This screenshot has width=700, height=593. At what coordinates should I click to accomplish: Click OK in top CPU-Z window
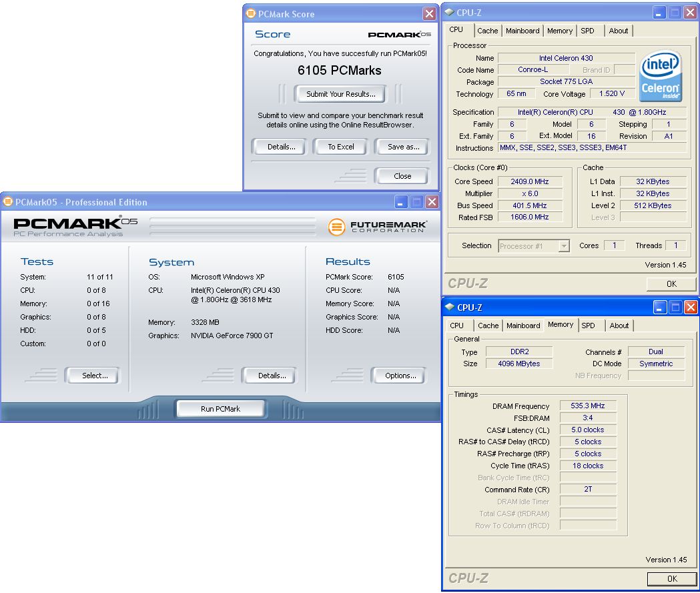671,283
